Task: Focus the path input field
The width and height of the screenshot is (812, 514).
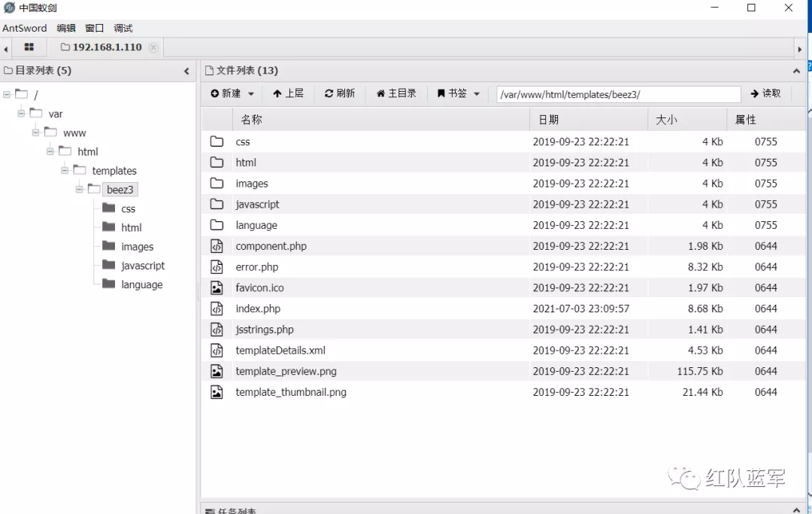Action: click(x=618, y=94)
